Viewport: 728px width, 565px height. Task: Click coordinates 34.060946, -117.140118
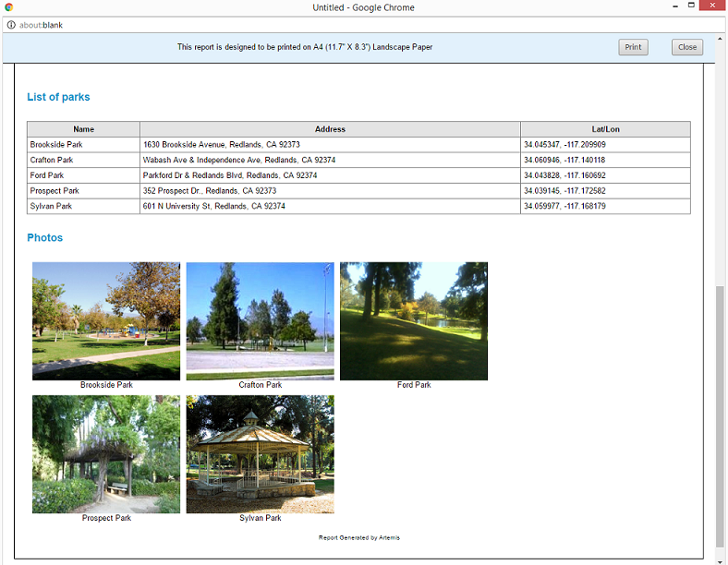click(x=564, y=160)
